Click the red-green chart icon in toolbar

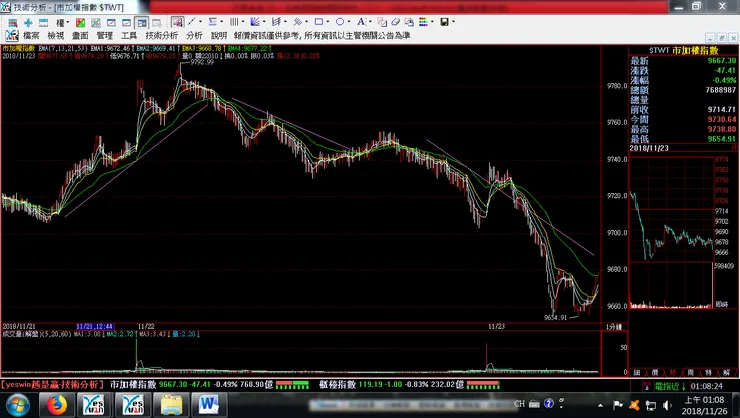[80, 22]
